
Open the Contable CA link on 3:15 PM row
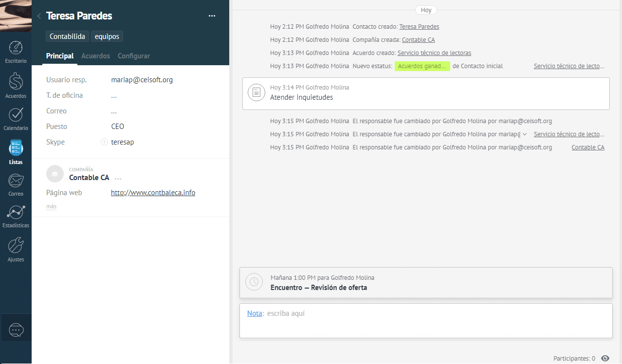[588, 147]
